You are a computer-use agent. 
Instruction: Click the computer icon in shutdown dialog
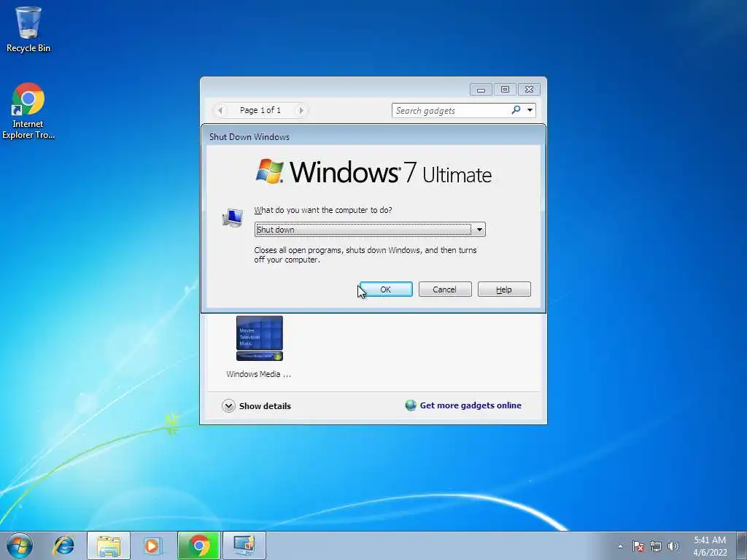point(233,218)
